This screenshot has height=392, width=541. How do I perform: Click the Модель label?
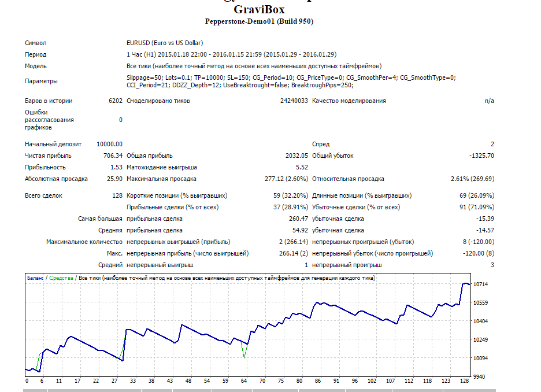tap(35, 66)
